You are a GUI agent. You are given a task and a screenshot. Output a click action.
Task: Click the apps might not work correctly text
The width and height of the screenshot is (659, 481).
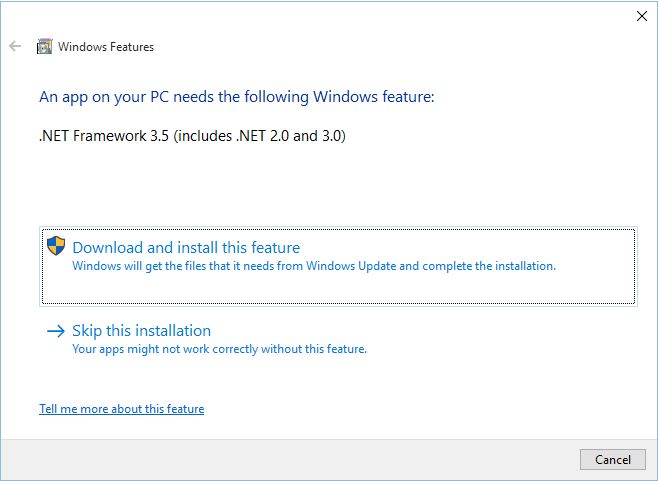click(219, 349)
